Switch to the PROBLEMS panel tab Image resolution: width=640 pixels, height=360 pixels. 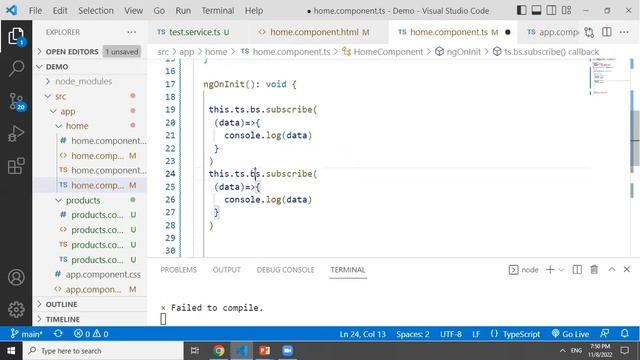[x=178, y=270]
